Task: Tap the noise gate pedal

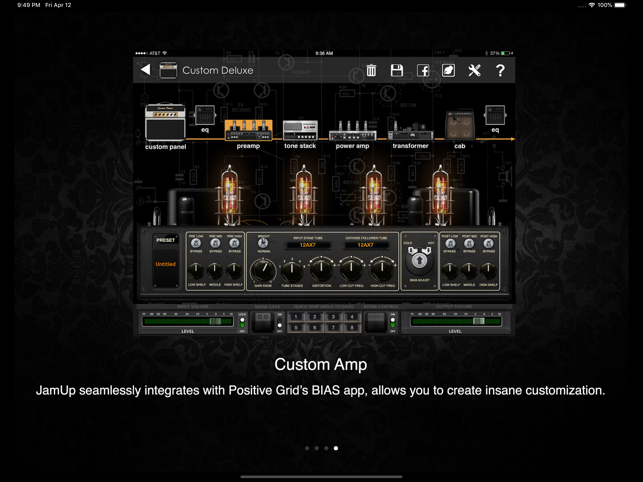Action: (x=262, y=322)
